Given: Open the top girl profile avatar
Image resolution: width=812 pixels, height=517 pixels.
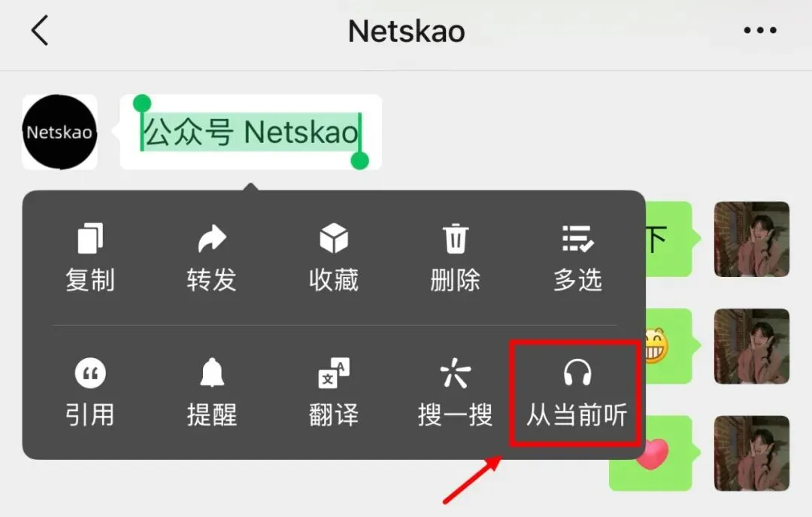Looking at the screenshot, I should coord(751,239).
